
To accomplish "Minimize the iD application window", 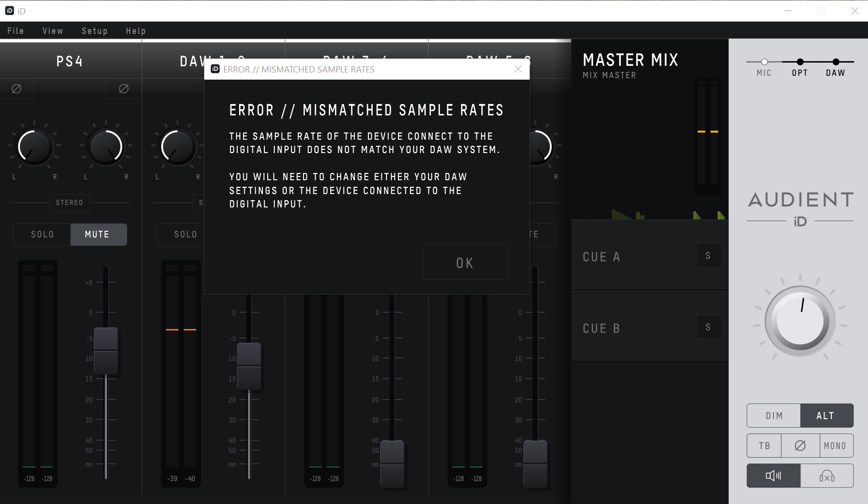I will click(x=788, y=10).
